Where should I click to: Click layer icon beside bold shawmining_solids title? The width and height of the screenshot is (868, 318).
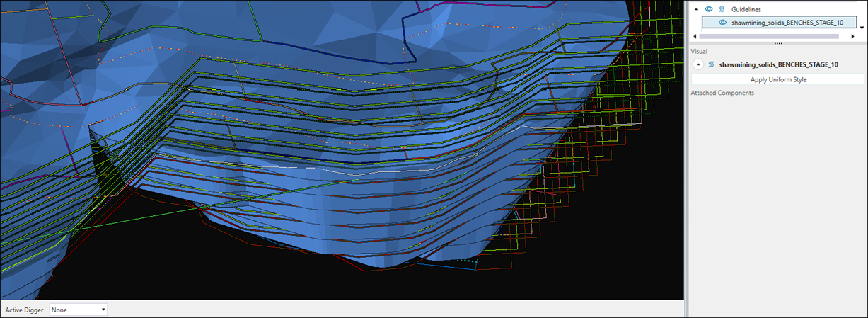710,64
